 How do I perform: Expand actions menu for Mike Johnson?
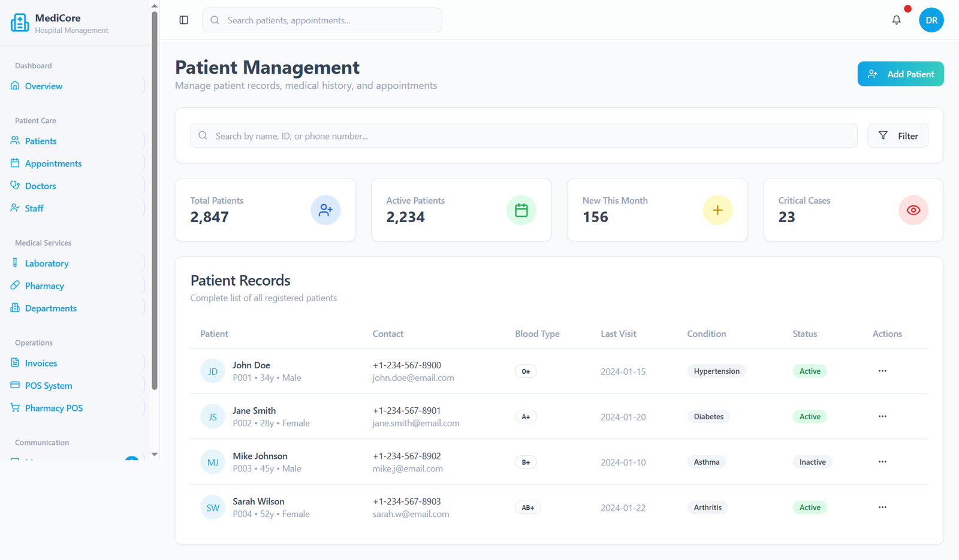882,462
